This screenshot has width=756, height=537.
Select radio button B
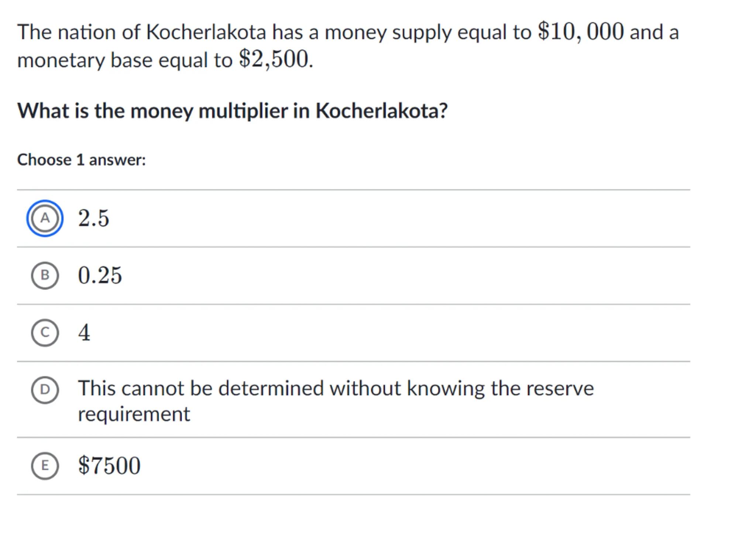[45, 275]
